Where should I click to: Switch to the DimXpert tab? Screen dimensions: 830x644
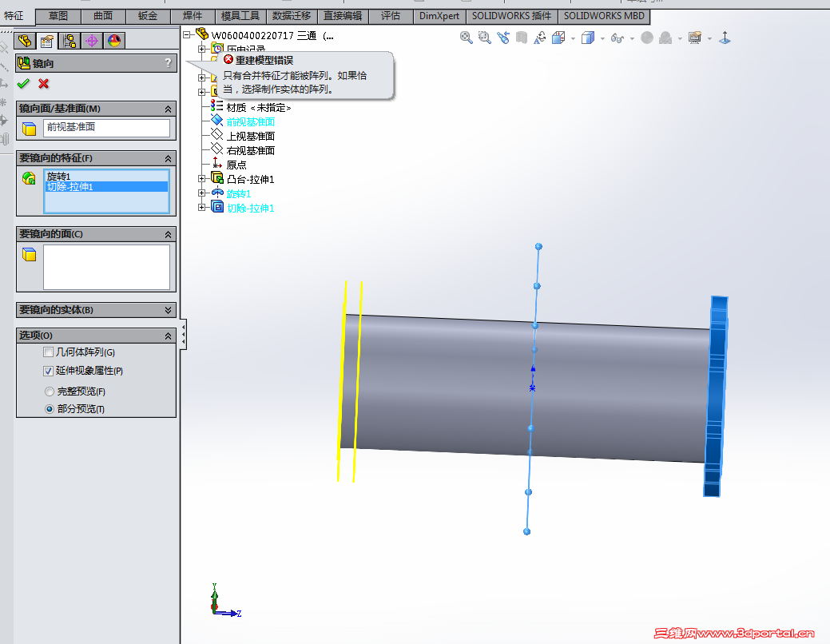click(439, 16)
